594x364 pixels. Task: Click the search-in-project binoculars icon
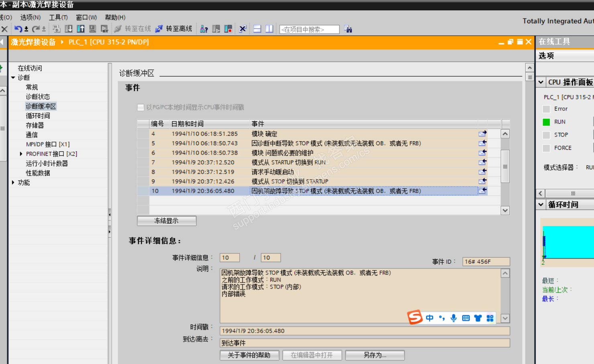pos(348,29)
